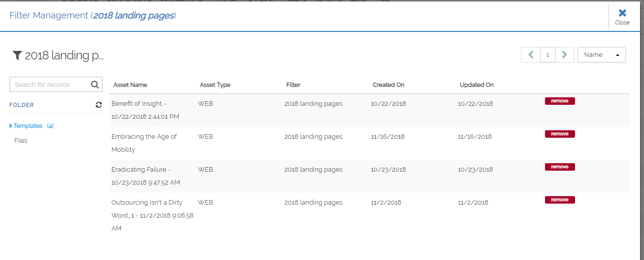Image resolution: width=644 pixels, height=260 pixels.
Task: Go to previous page arrow
Action: (x=531, y=55)
